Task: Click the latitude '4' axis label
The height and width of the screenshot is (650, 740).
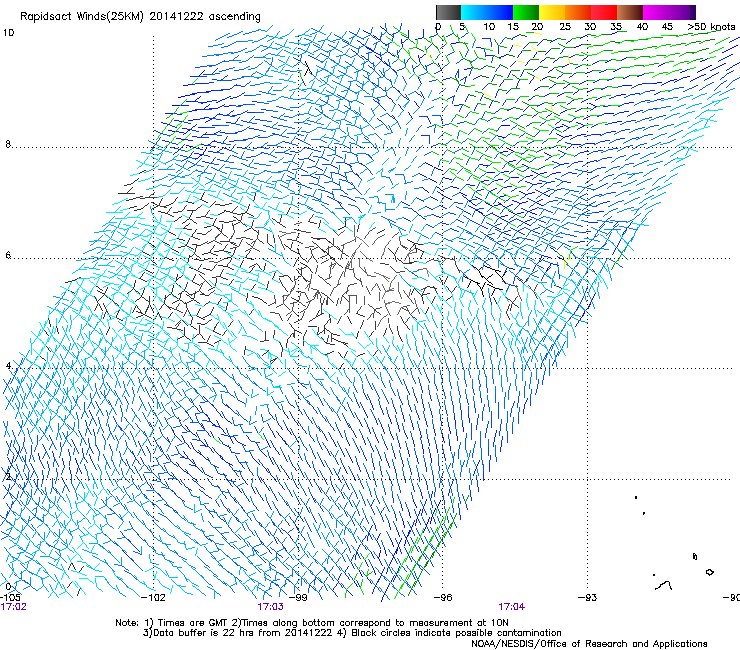Action: pos(8,366)
